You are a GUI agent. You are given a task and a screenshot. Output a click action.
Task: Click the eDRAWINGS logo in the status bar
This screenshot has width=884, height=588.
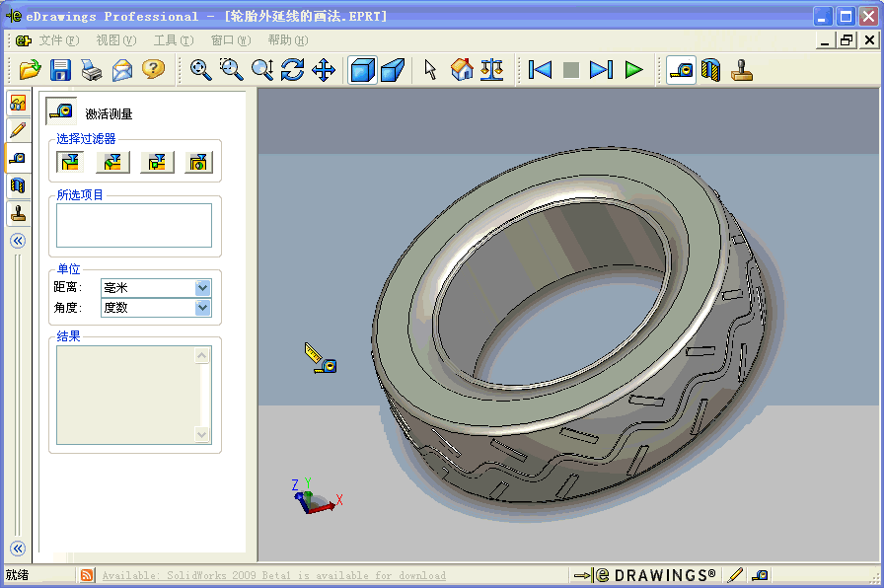[x=645, y=575]
